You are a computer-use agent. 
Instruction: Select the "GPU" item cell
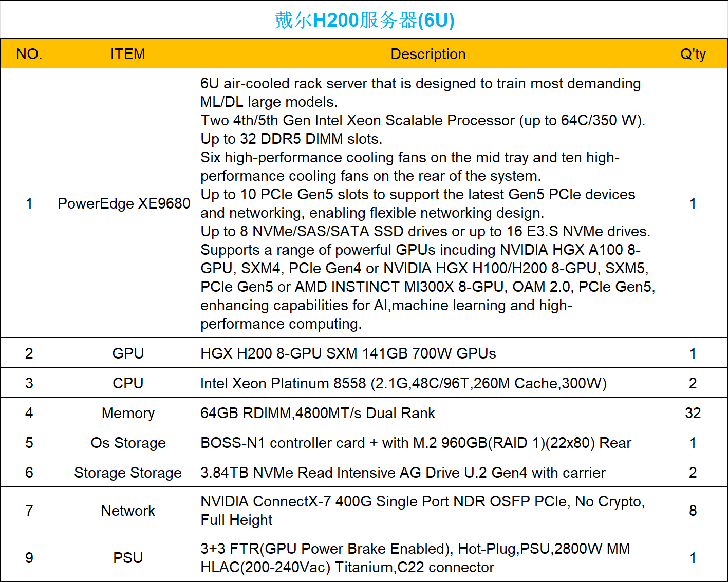point(128,353)
